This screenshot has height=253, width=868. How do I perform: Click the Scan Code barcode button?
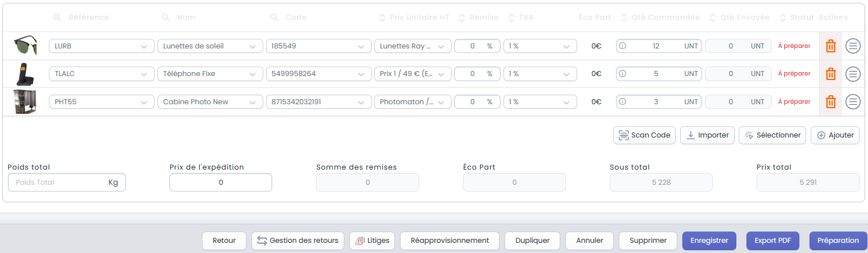pos(644,135)
